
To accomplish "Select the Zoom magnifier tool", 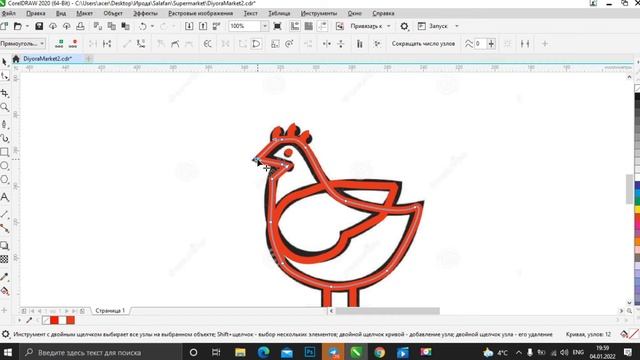I will pyautogui.click(x=4, y=107).
